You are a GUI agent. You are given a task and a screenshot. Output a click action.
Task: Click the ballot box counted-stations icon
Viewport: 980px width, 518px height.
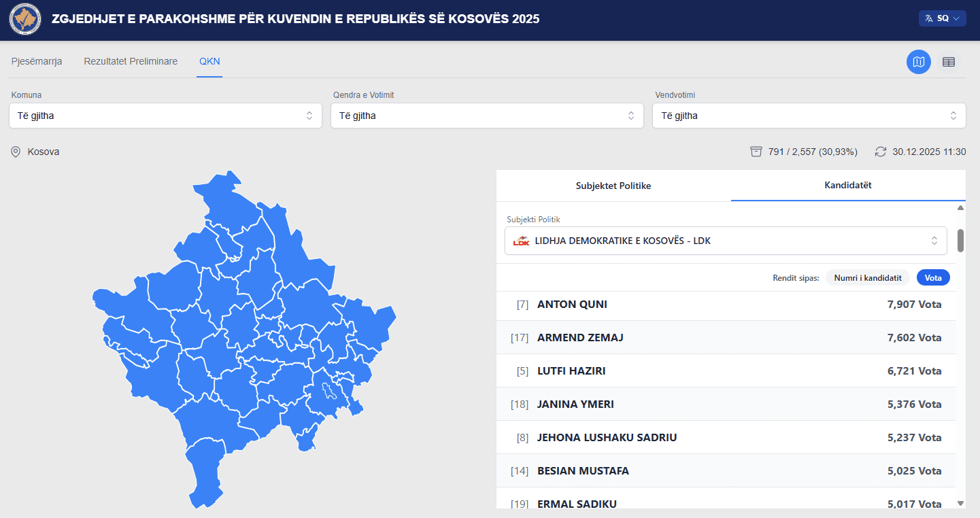pyautogui.click(x=756, y=152)
